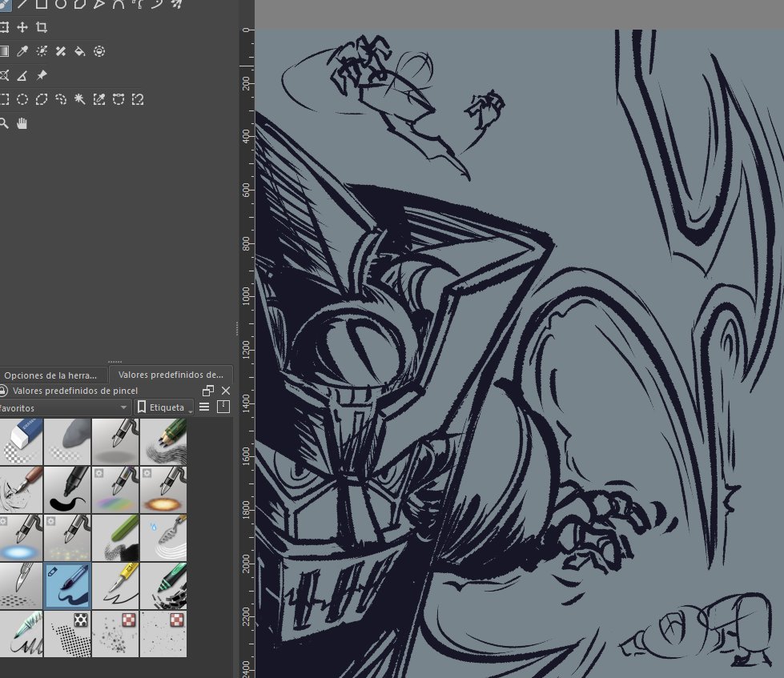The image size is (784, 678).
Task: Choose the black marker brush preset
Action: pos(67,490)
